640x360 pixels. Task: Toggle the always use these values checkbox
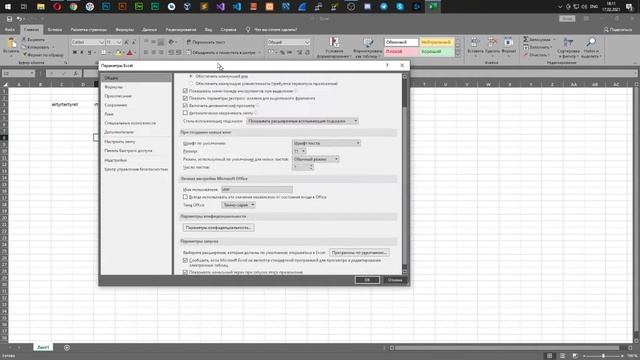tap(185, 197)
